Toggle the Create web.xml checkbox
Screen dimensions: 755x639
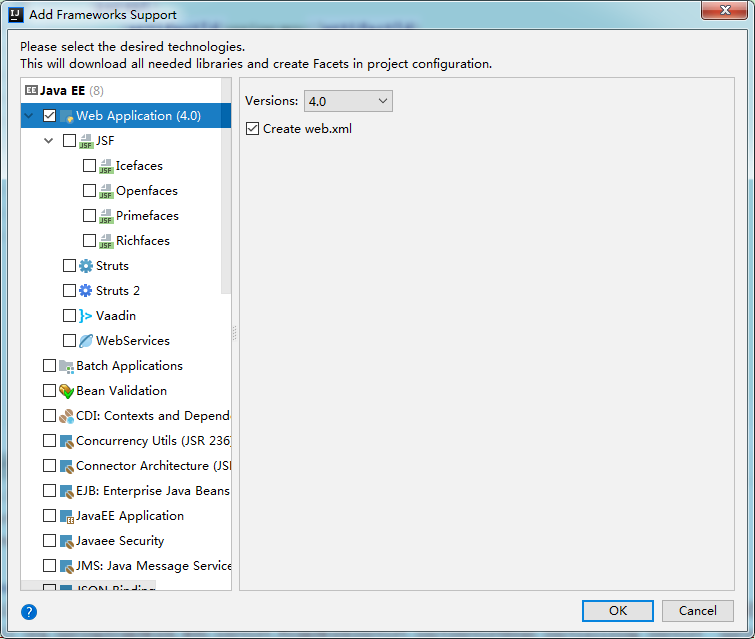(252, 129)
